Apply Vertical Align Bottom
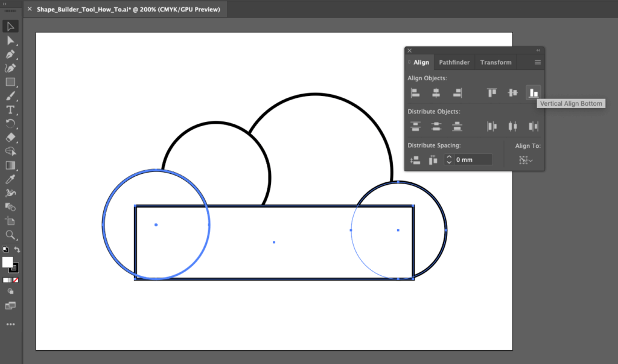 (x=534, y=92)
